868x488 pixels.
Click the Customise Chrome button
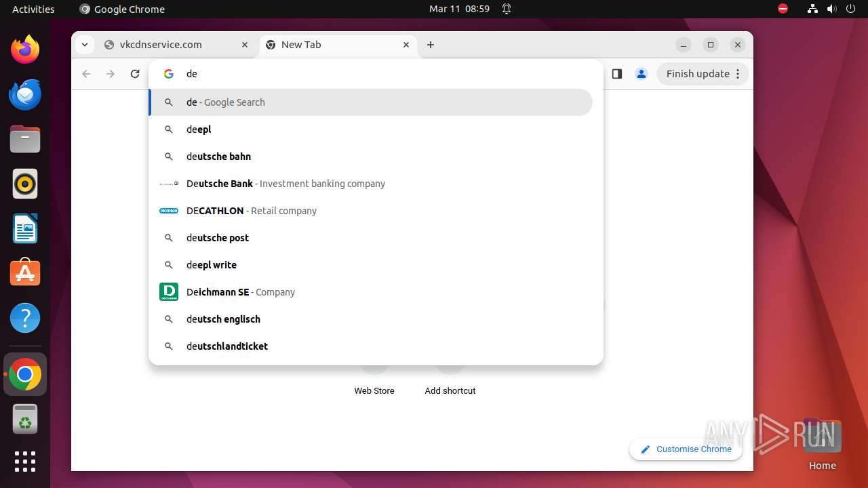point(686,449)
